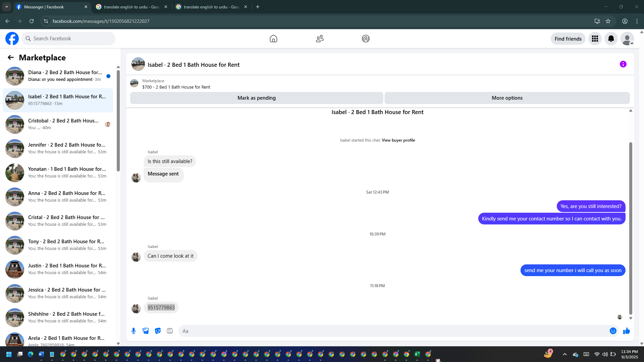
Task: View site information icon in address bar
Action: 46,21
